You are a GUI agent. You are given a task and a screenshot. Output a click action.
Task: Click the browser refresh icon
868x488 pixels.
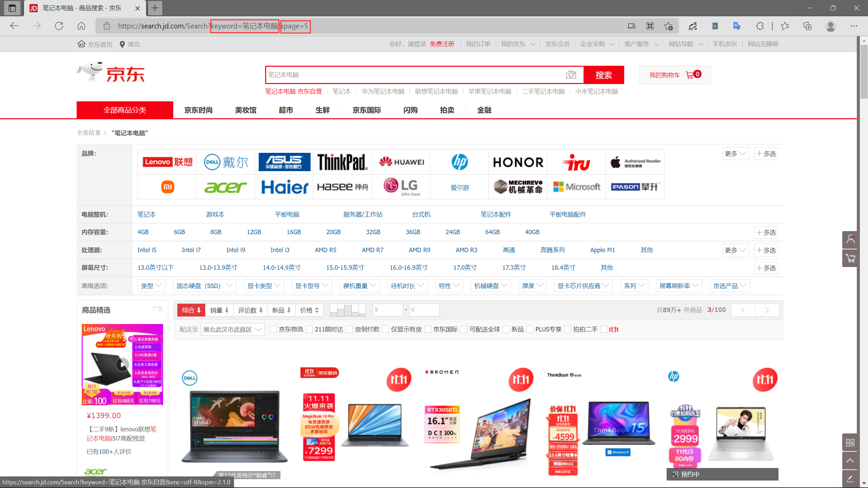(59, 26)
